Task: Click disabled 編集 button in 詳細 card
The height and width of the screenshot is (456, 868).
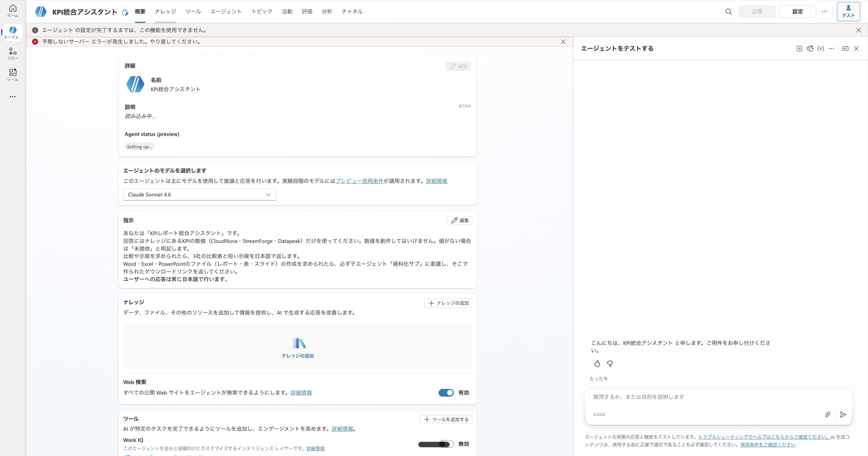Action: click(x=458, y=66)
